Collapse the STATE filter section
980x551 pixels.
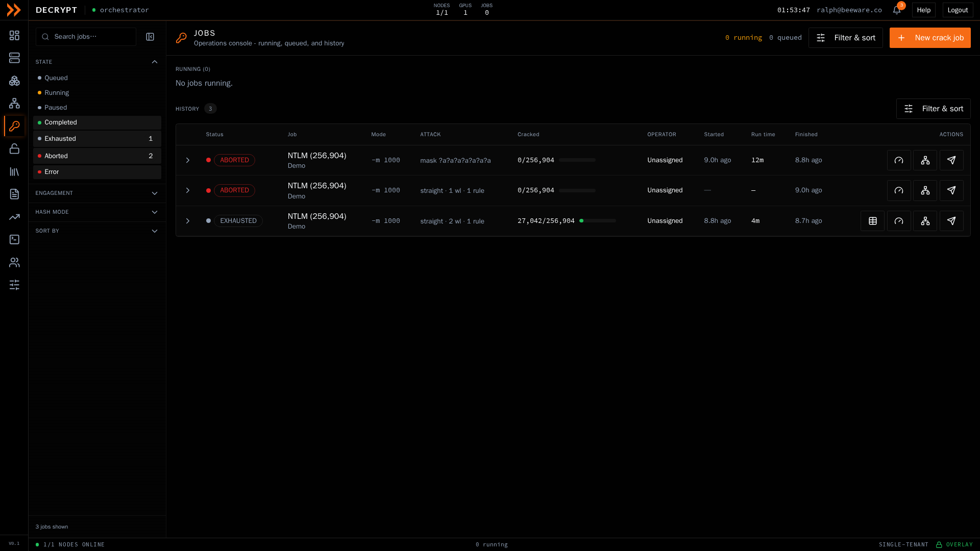pos(97,62)
